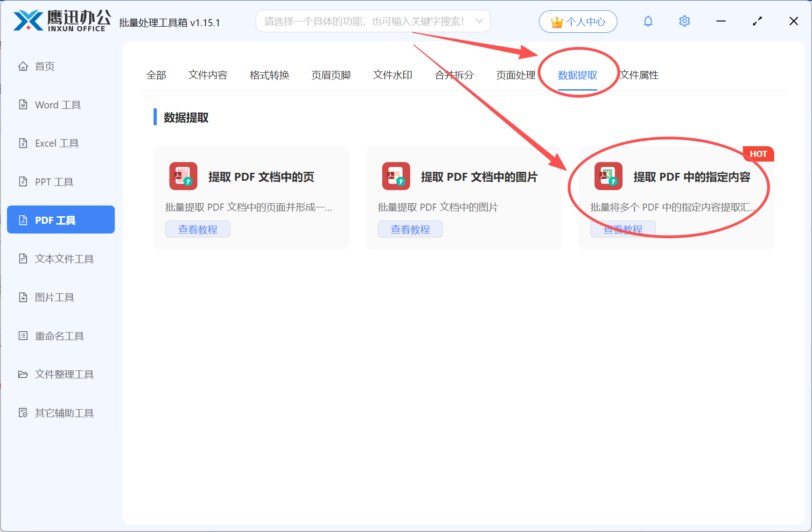Open 重命名工具 in the sidebar
Screen dimensions: 812x532
tap(61, 336)
